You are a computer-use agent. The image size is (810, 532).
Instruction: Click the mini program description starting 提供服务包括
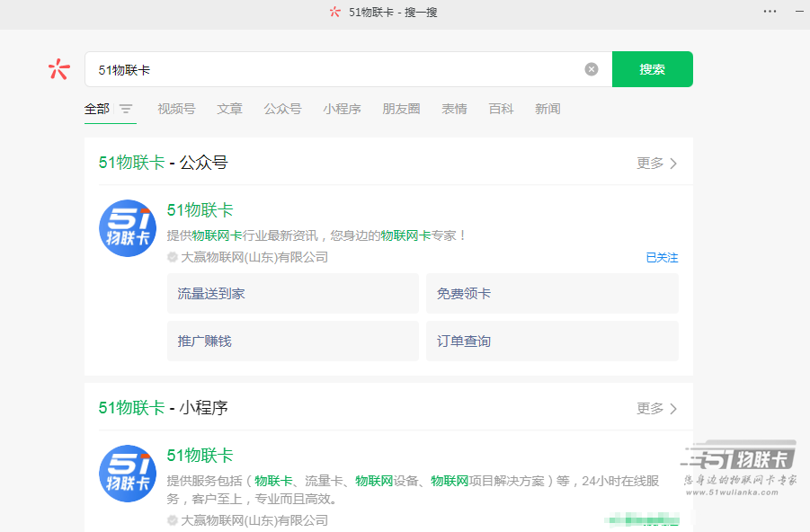413,490
